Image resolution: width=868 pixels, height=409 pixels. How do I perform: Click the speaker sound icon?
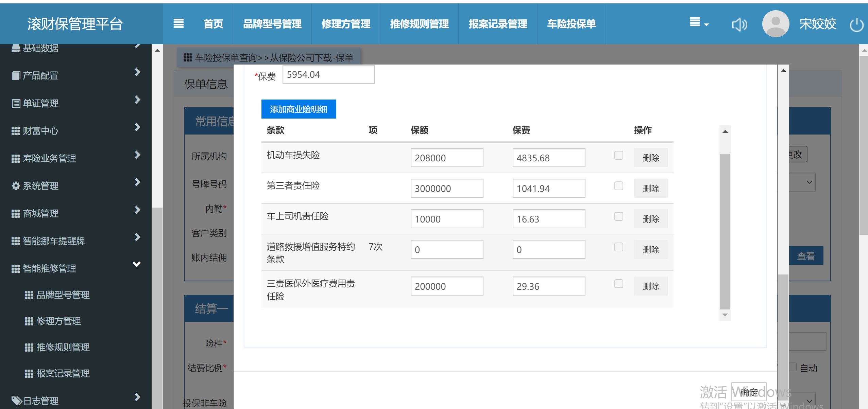(x=739, y=24)
